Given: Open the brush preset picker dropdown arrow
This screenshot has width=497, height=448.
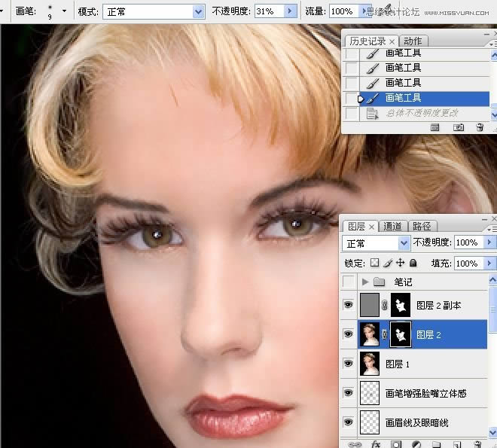Looking at the screenshot, I should (x=64, y=11).
